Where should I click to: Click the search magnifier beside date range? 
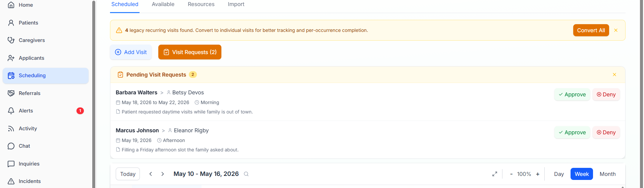(246, 174)
